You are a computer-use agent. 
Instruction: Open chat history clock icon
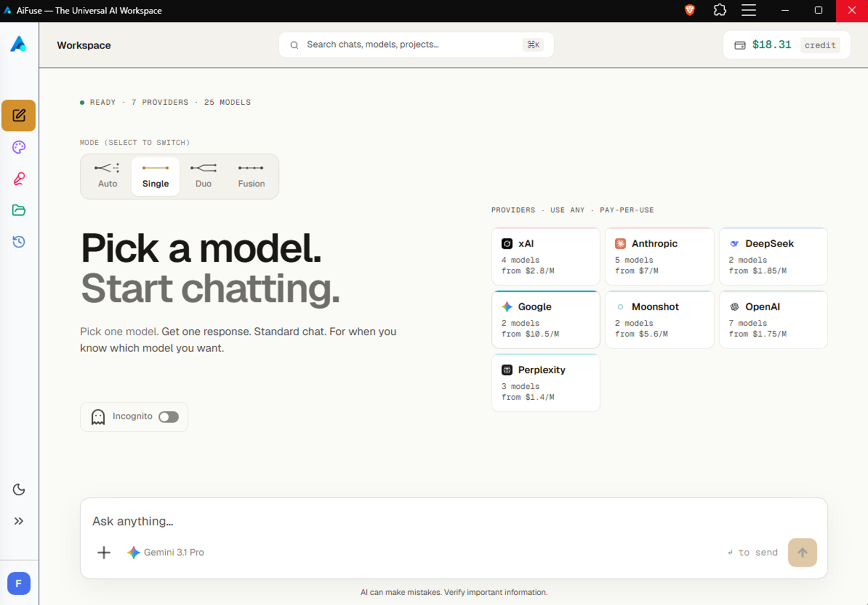[19, 241]
